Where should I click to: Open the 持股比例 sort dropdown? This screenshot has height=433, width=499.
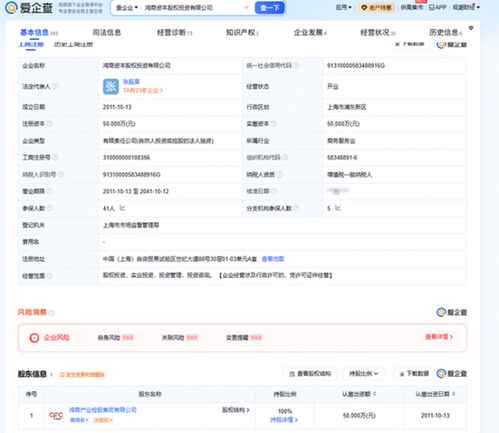pyautogui.click(x=363, y=374)
